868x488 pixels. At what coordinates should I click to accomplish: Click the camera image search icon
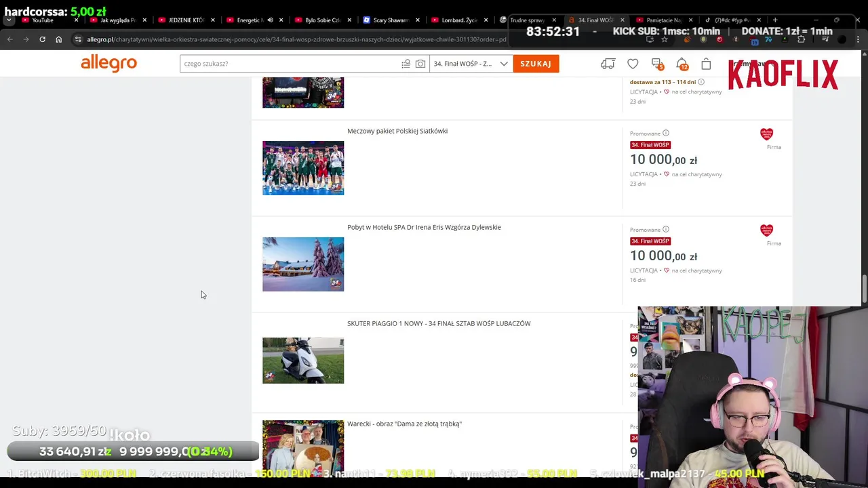[420, 64]
